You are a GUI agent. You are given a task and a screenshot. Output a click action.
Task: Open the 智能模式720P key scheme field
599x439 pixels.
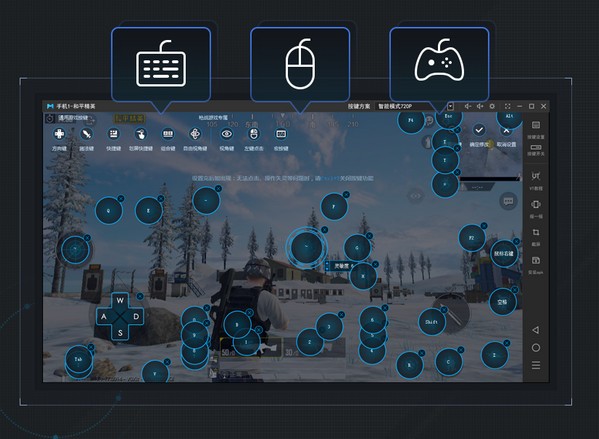click(414, 106)
